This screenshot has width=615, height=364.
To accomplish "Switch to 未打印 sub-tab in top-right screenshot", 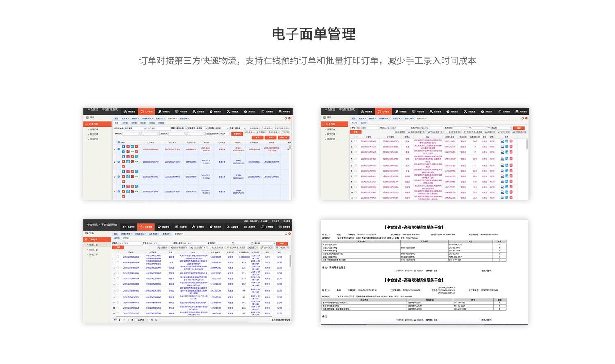I will pos(354,123).
